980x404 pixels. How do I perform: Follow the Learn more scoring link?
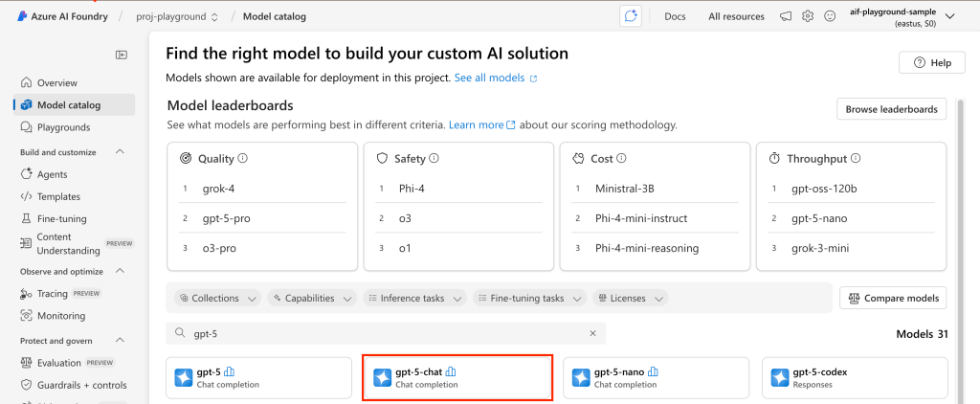tap(476, 124)
